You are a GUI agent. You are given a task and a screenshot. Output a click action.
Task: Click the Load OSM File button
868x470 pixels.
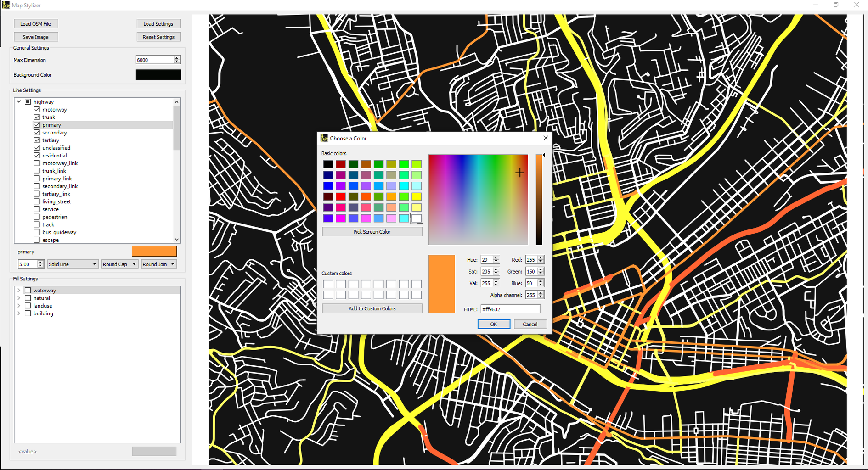[35, 23]
